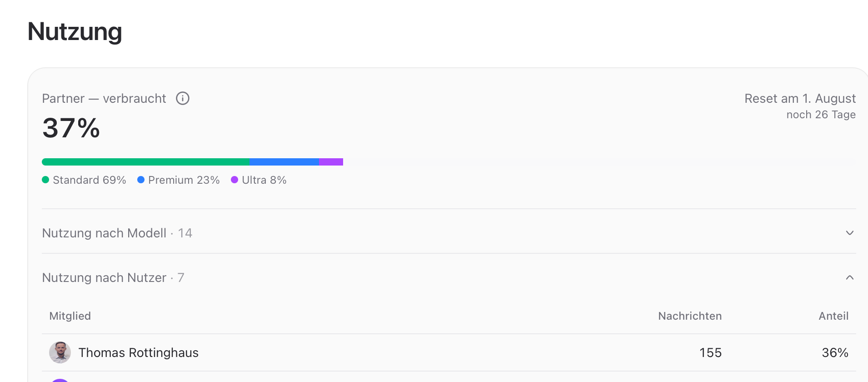Click the Premium 23% legend label
Screen dimensions: 868x382
coord(184,180)
